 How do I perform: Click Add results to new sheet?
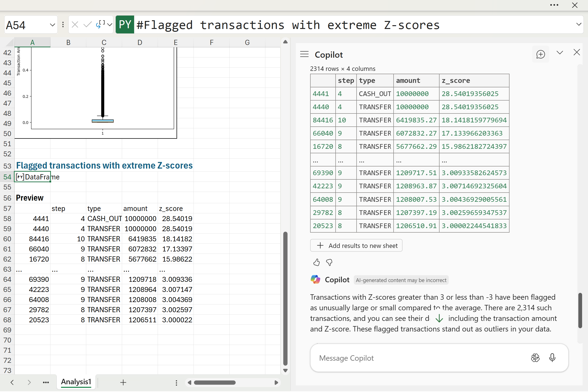(x=356, y=246)
